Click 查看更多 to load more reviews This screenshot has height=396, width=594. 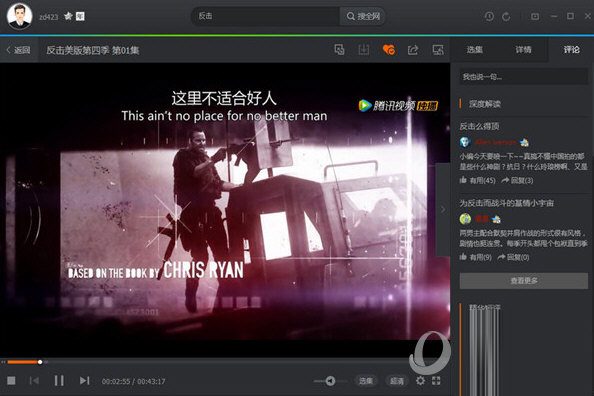[524, 281]
